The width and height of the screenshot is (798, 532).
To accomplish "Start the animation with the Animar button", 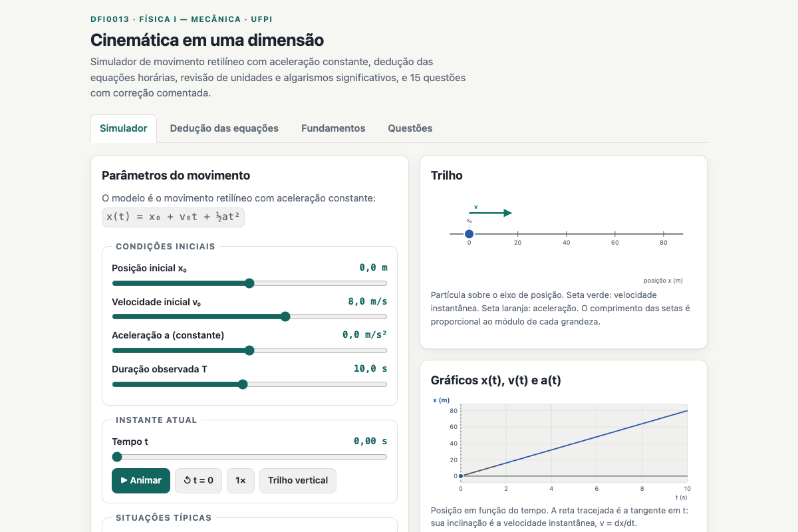I will (141, 480).
